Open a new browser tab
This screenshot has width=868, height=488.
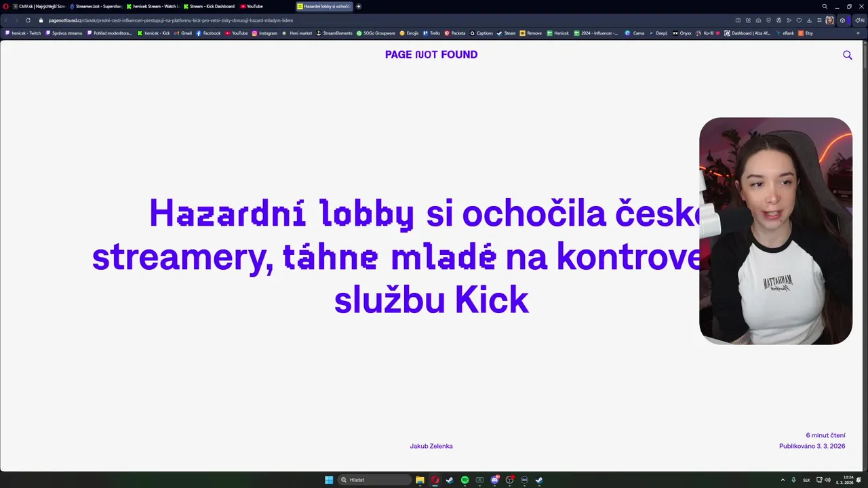click(x=359, y=6)
